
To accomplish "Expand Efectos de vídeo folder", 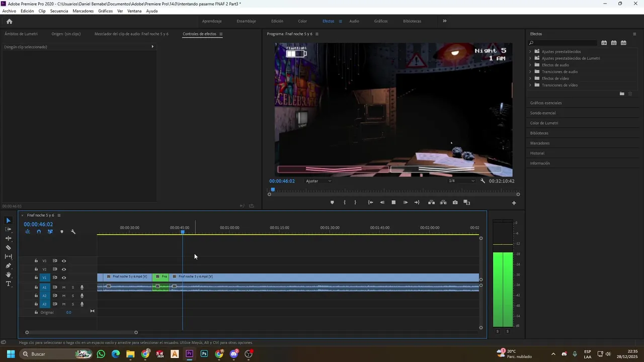I will pos(530,78).
